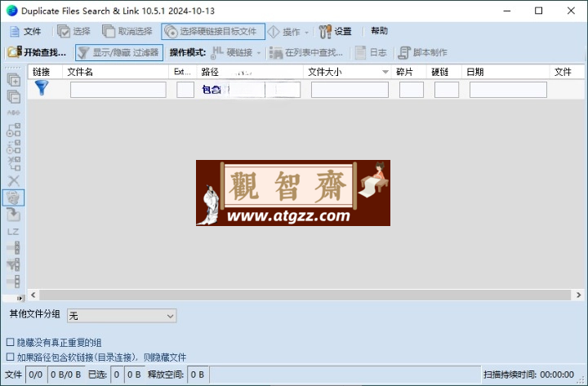Open the 操作 dropdown menu
The height and width of the screenshot is (386, 588).
288,32
